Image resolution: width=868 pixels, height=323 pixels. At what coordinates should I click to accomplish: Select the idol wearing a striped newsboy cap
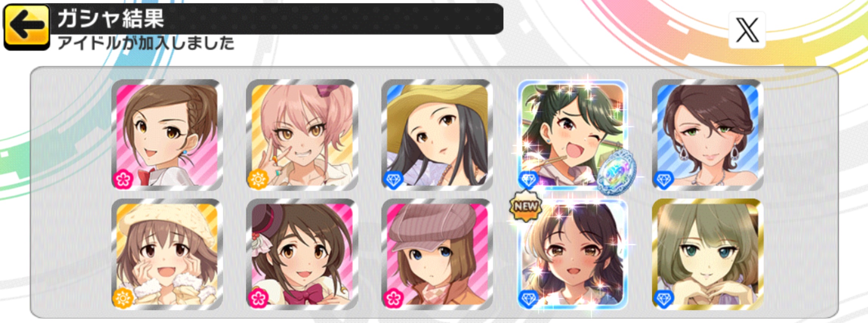tap(437, 254)
